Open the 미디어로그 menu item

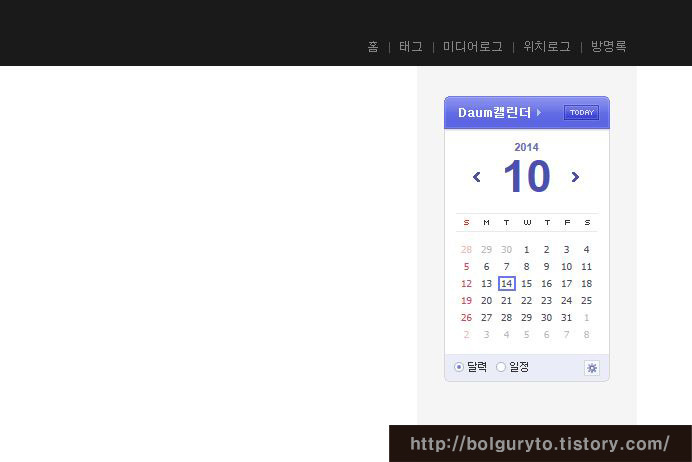473,46
